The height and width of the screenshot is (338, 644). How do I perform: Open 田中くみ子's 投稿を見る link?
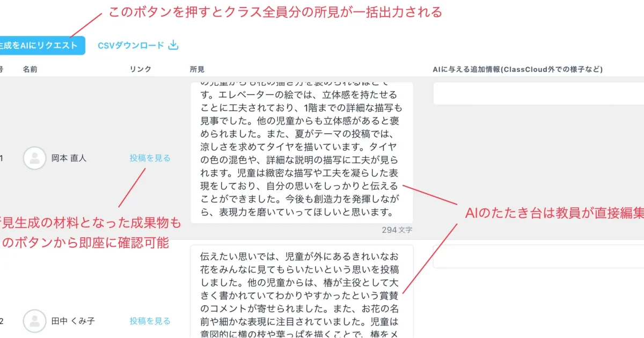tap(149, 321)
